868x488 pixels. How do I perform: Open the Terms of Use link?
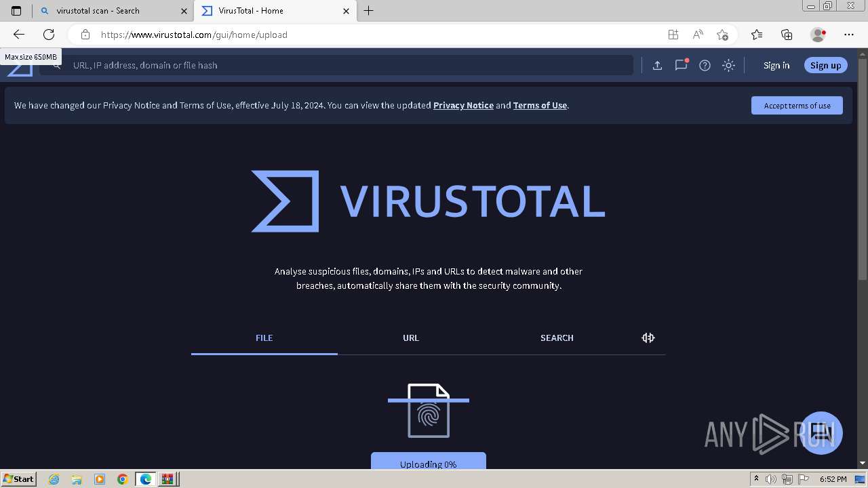(540, 105)
